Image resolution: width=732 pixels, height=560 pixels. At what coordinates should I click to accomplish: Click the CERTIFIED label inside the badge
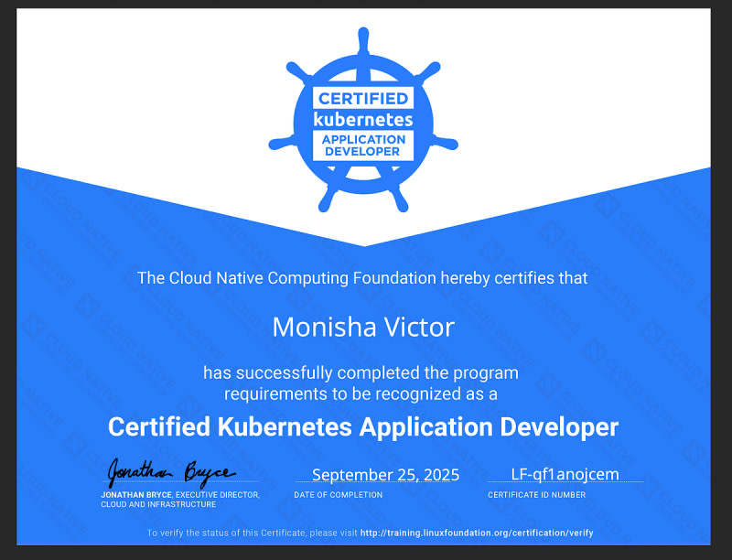[363, 99]
